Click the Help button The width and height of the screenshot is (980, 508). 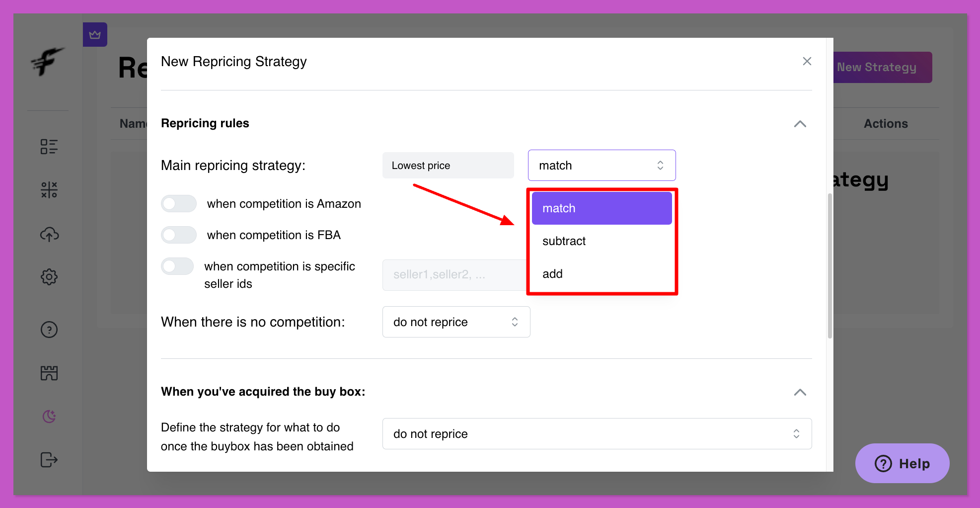click(902, 463)
